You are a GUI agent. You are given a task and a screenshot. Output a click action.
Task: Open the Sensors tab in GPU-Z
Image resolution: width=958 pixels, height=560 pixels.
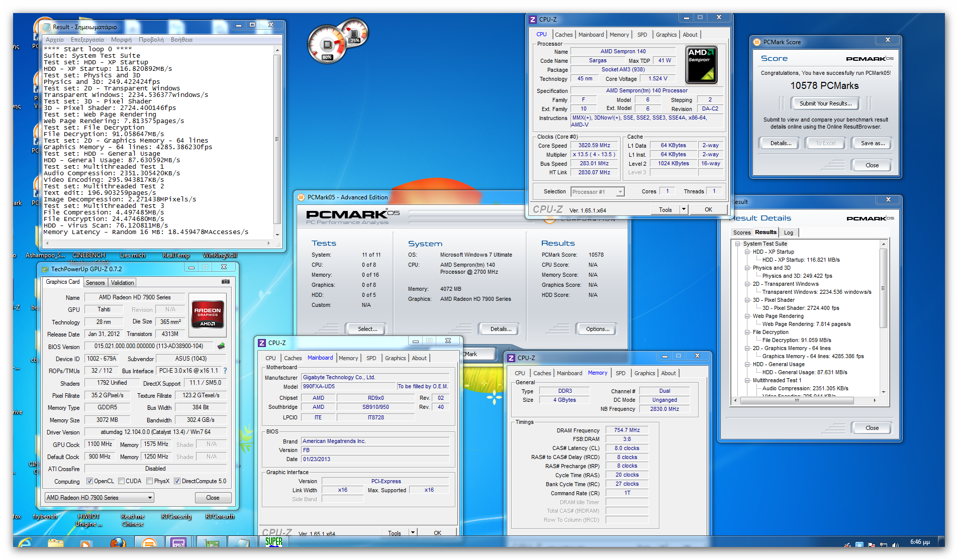coord(95,283)
